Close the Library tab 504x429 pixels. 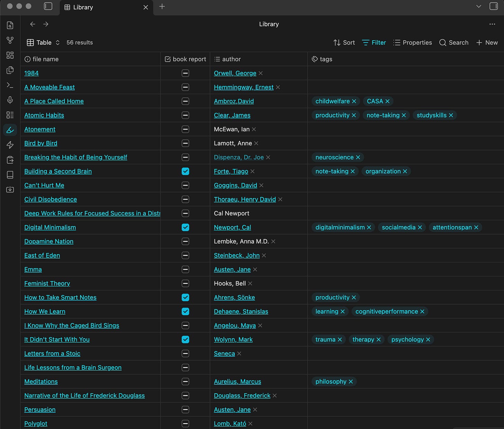[146, 7]
